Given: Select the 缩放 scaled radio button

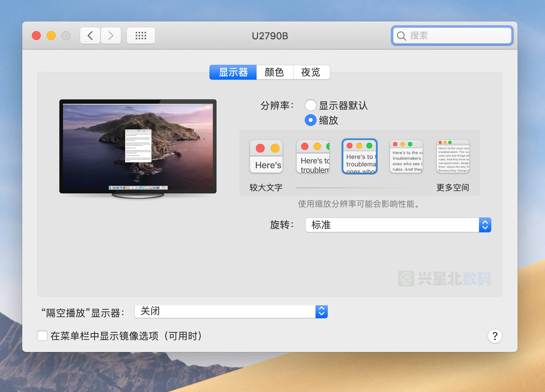Looking at the screenshot, I should (310, 120).
